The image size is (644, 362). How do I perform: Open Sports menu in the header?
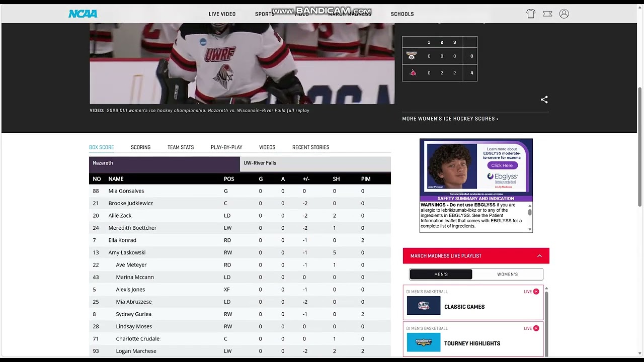[265, 14]
